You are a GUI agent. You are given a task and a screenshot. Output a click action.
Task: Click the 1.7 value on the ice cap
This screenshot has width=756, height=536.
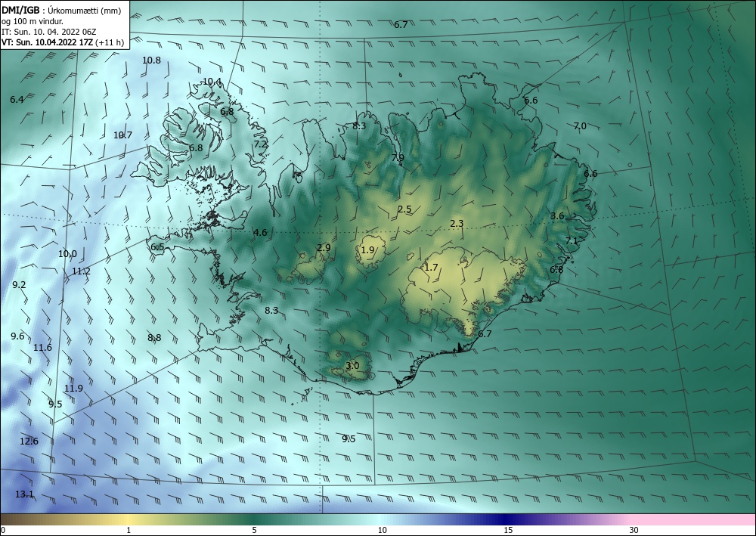[x=431, y=267]
